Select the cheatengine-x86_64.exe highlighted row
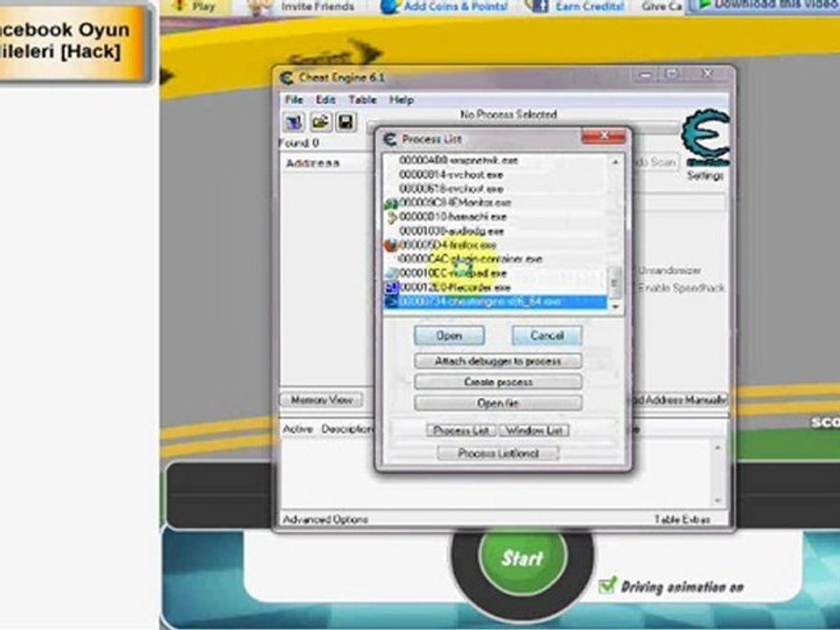Image resolution: width=840 pixels, height=630 pixels. click(x=496, y=302)
